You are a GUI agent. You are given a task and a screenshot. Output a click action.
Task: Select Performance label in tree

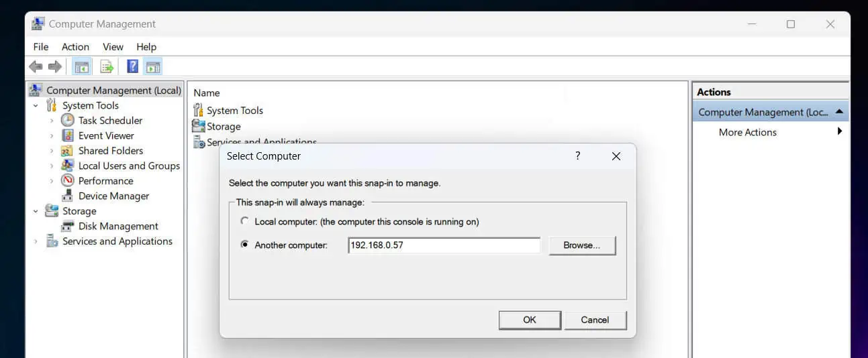click(105, 181)
